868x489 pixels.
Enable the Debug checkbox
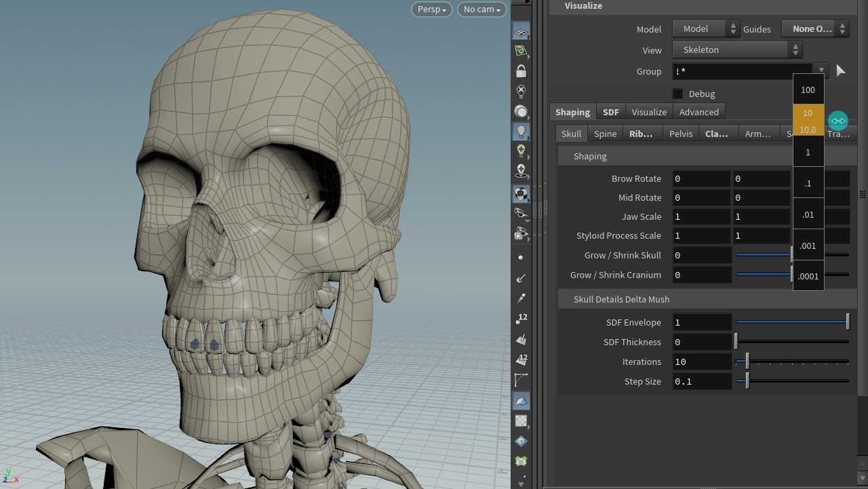tap(677, 94)
